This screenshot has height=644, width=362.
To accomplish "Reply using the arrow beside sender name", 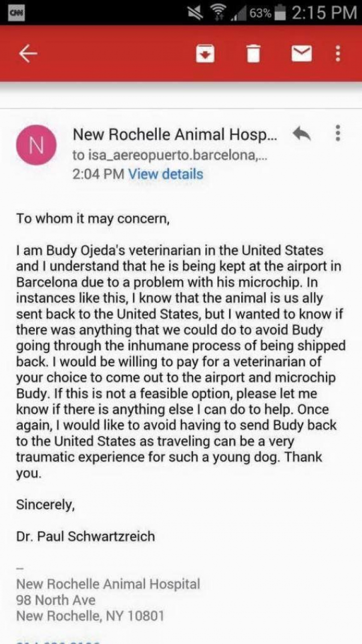I will tap(301, 134).
